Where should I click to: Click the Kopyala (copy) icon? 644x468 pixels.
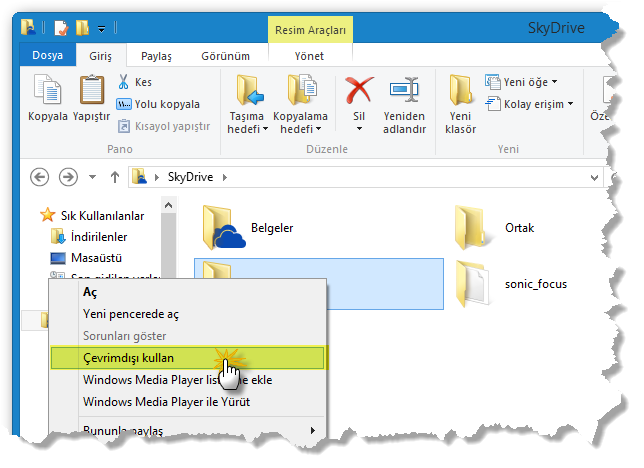(47, 89)
